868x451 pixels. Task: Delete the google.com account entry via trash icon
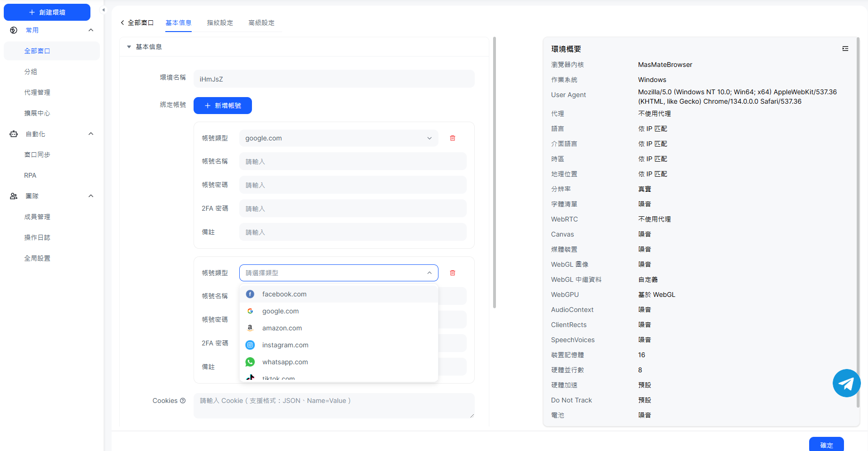point(453,138)
